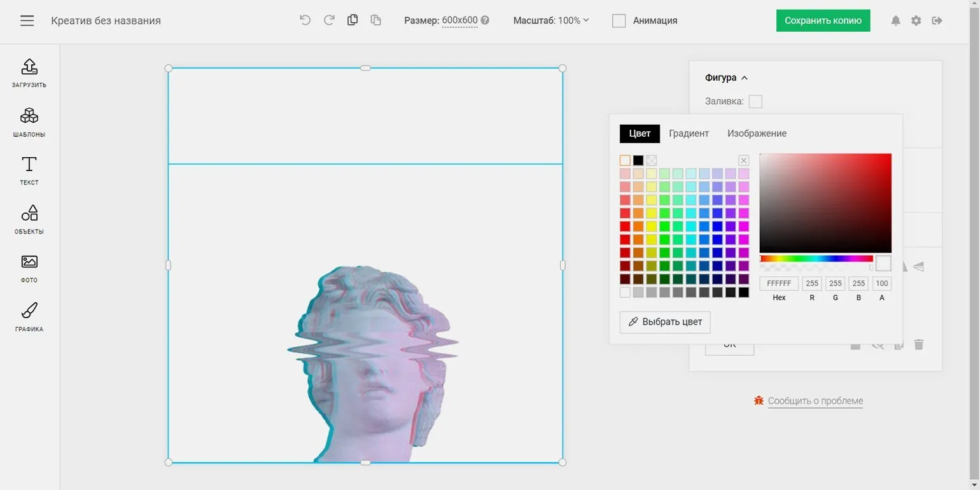980x490 pixels.
Task: Switch to the Изображение tab
Action: click(757, 134)
